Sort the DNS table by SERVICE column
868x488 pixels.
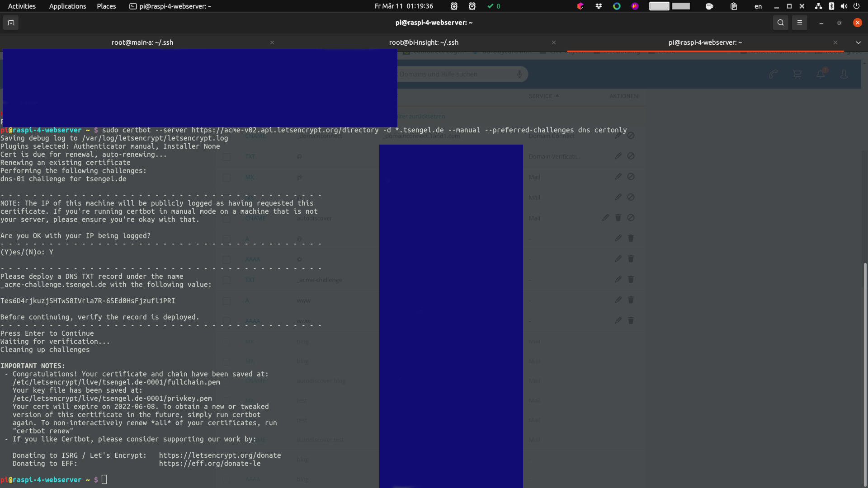click(x=543, y=96)
